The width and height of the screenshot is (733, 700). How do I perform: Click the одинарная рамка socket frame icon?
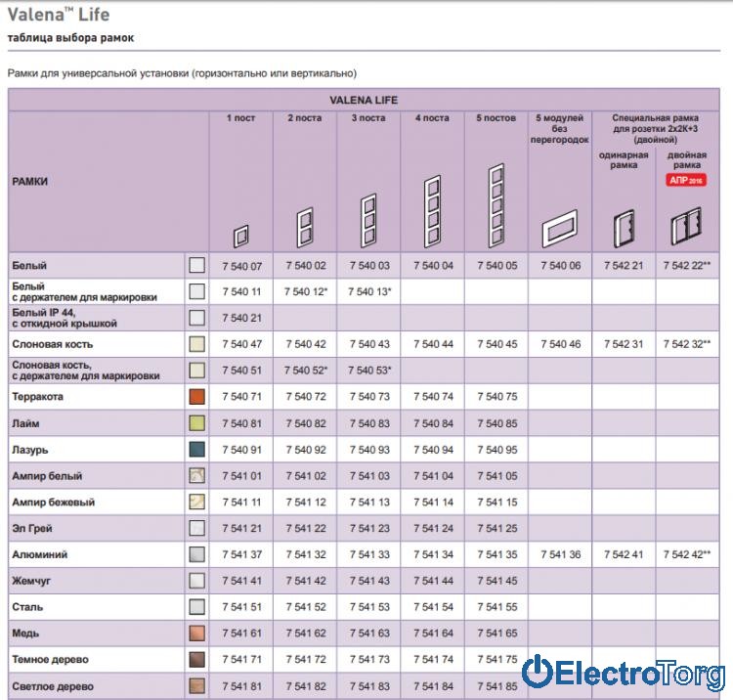point(623,231)
